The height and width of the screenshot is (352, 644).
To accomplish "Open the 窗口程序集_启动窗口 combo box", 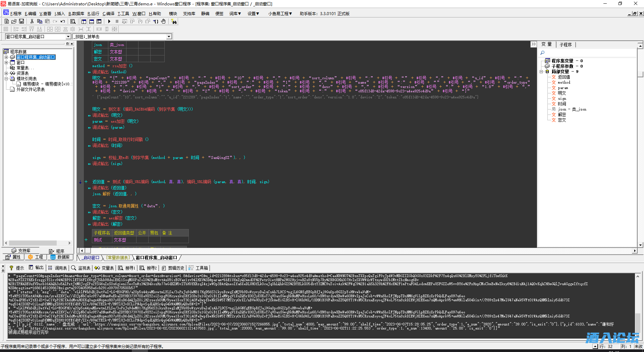I will point(68,37).
